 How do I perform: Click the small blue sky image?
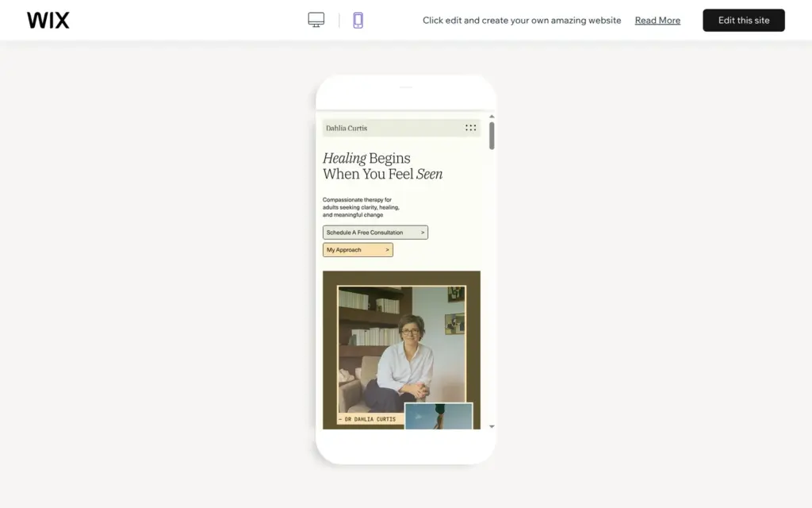click(x=439, y=416)
